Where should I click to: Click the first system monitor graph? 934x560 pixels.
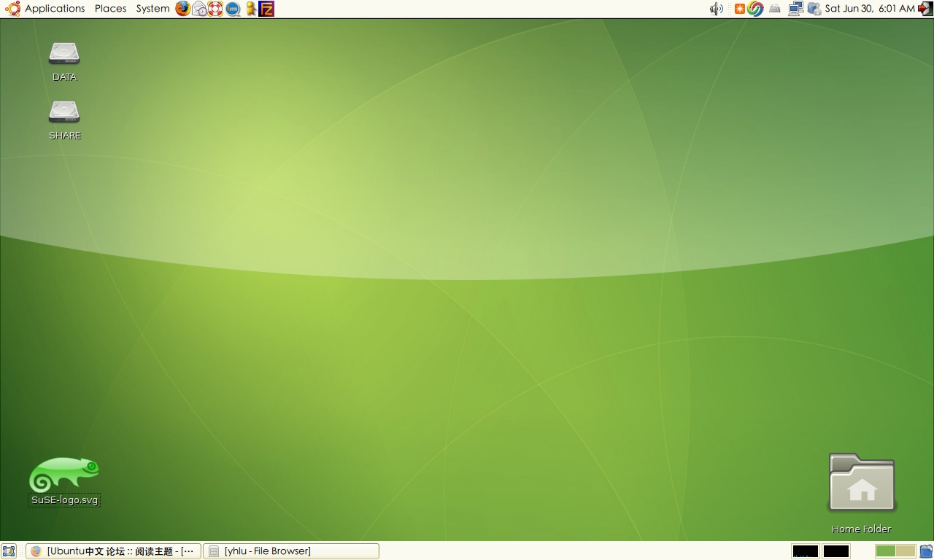coord(806,551)
